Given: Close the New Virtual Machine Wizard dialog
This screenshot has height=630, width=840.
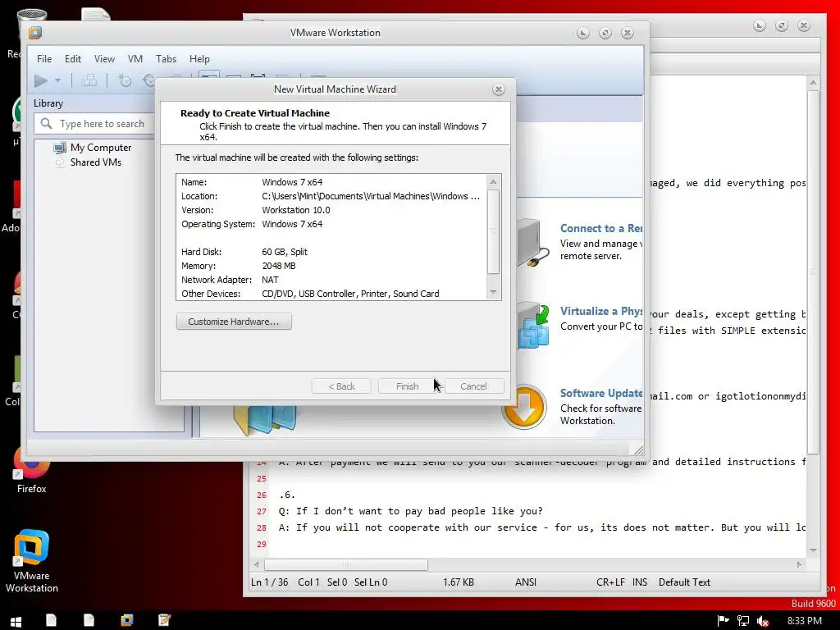Looking at the screenshot, I should (498, 89).
